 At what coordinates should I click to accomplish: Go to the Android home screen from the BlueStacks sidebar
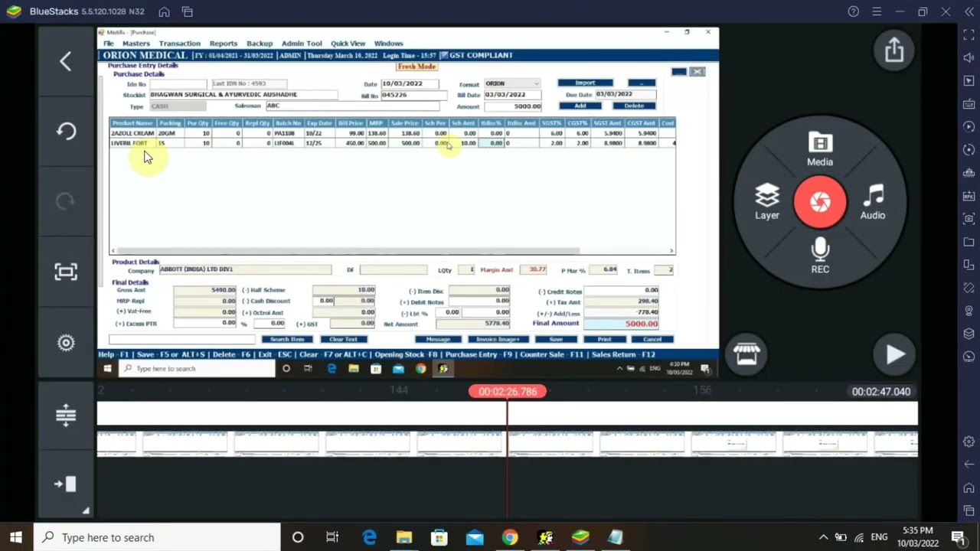(x=969, y=487)
